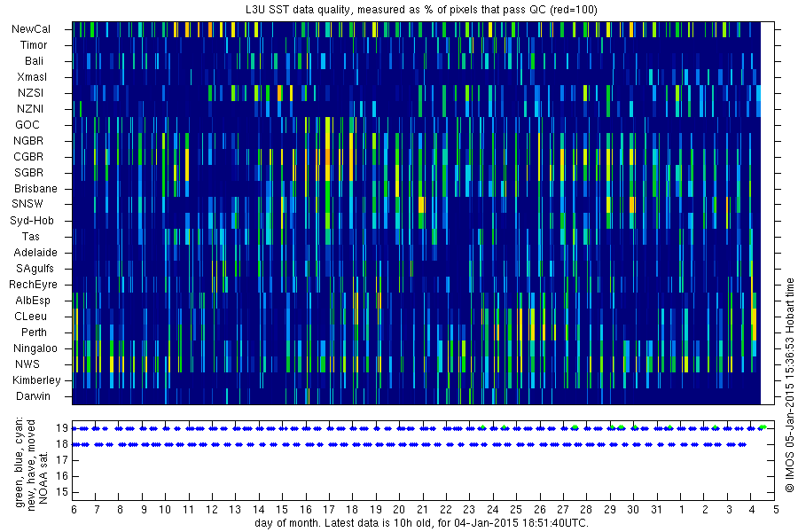The width and height of the screenshot is (798, 532).
Task: Click day 6 on the x-axis
Action: (x=74, y=510)
